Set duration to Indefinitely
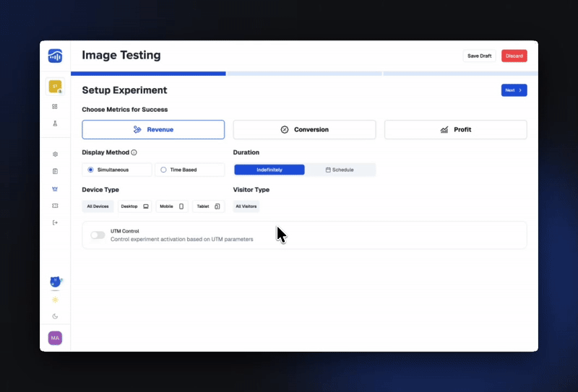This screenshot has width=578, height=392. [x=269, y=170]
